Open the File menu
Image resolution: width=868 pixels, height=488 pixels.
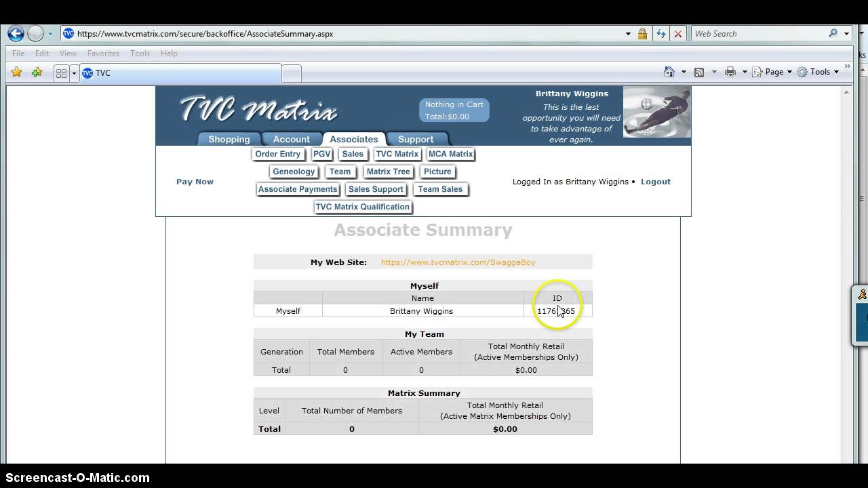[18, 54]
